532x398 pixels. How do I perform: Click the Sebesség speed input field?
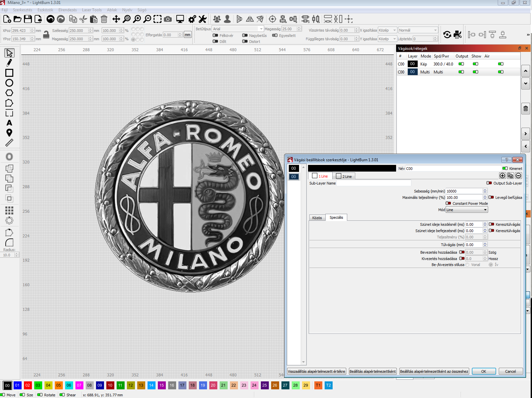464,191
